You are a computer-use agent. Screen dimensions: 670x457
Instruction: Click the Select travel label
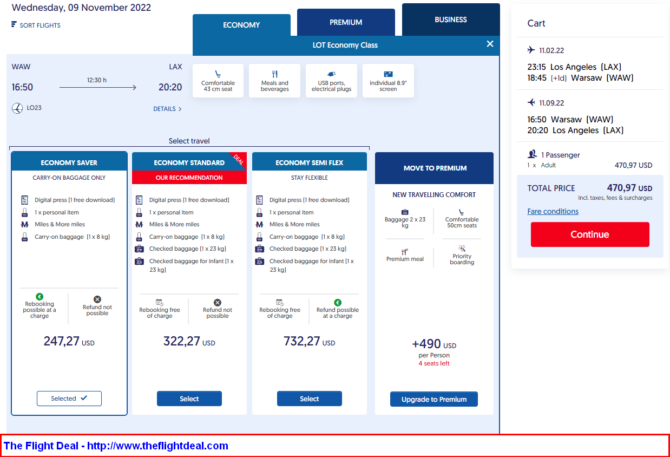click(189, 141)
